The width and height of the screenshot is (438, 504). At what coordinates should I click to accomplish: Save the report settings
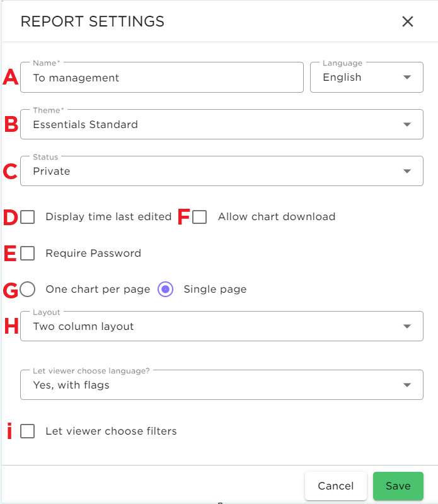click(398, 486)
